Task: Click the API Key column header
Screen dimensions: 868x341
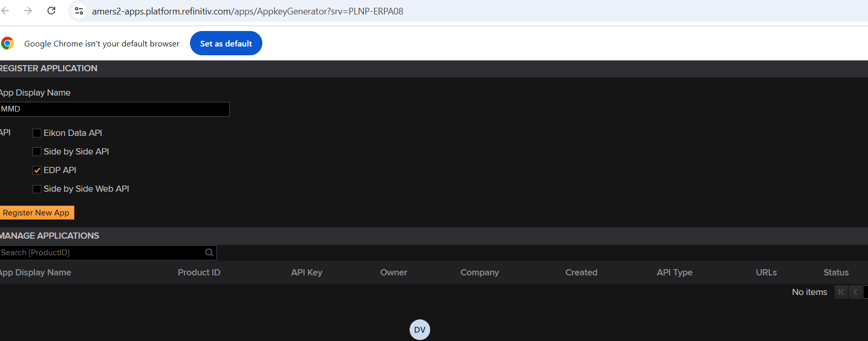Action: (x=307, y=272)
